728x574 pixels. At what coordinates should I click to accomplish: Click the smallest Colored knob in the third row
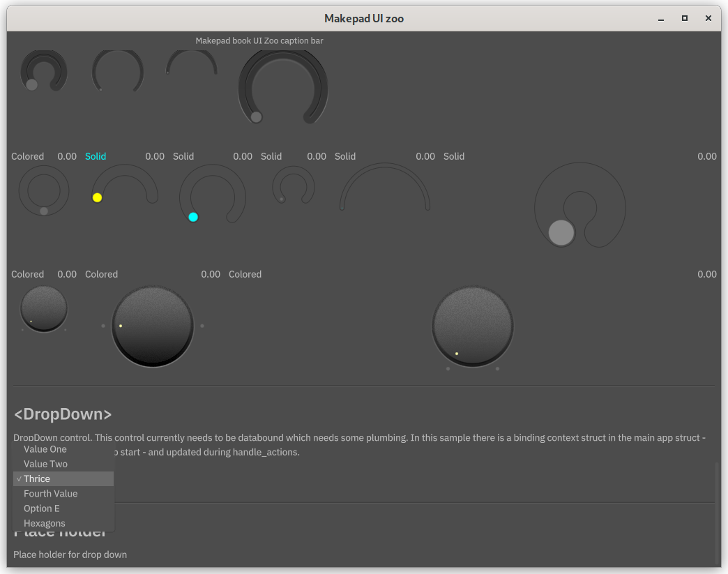(44, 309)
